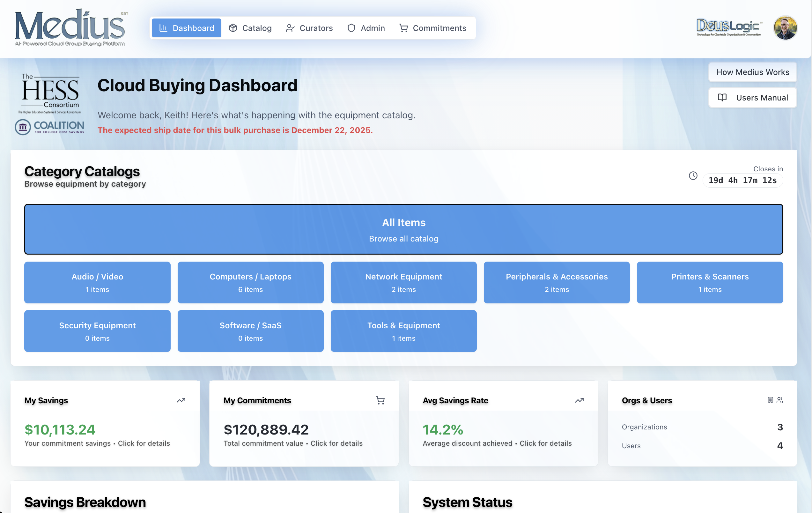Open the Computers / Laptops category
The image size is (812, 513).
point(251,283)
